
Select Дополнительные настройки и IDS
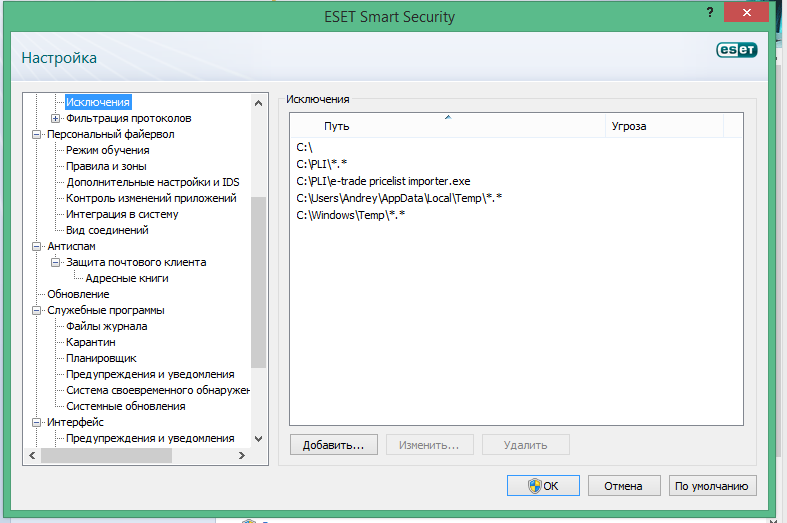(x=153, y=182)
